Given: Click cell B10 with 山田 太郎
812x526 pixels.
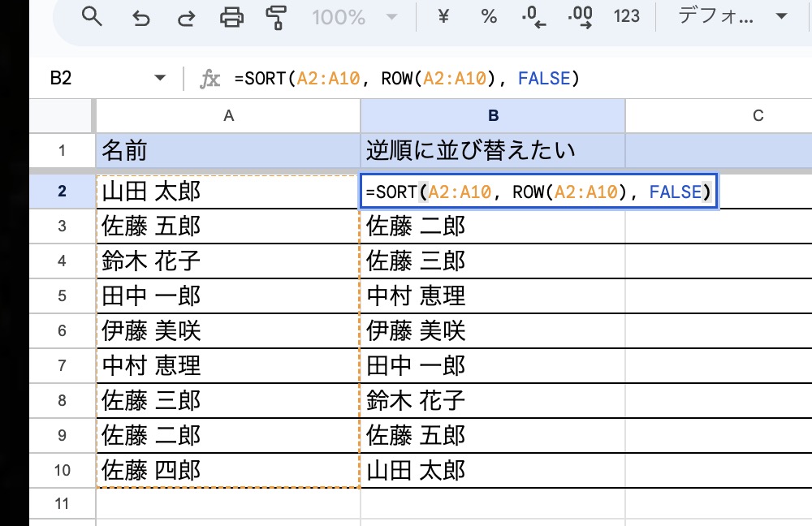Looking at the screenshot, I should [492, 470].
